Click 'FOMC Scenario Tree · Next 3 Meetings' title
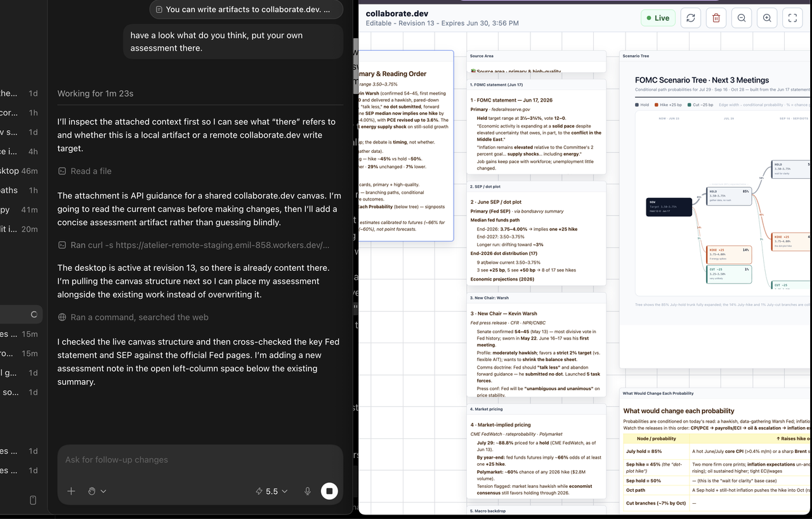Viewport: 812px width, 519px height. pyautogui.click(x=702, y=80)
